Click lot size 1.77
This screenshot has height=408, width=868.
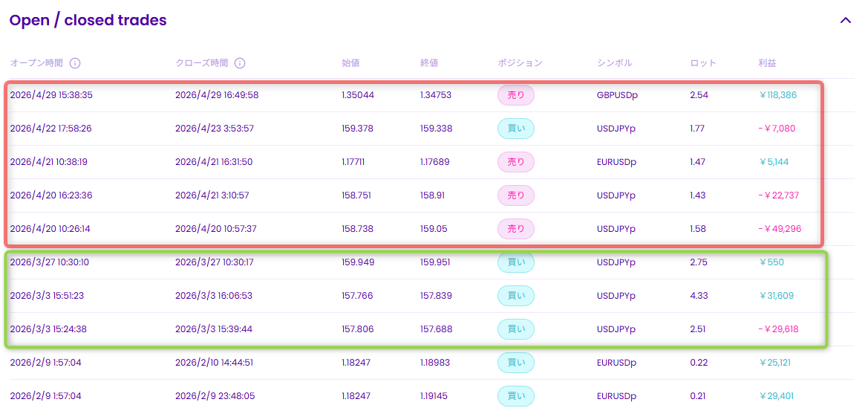[x=697, y=129]
